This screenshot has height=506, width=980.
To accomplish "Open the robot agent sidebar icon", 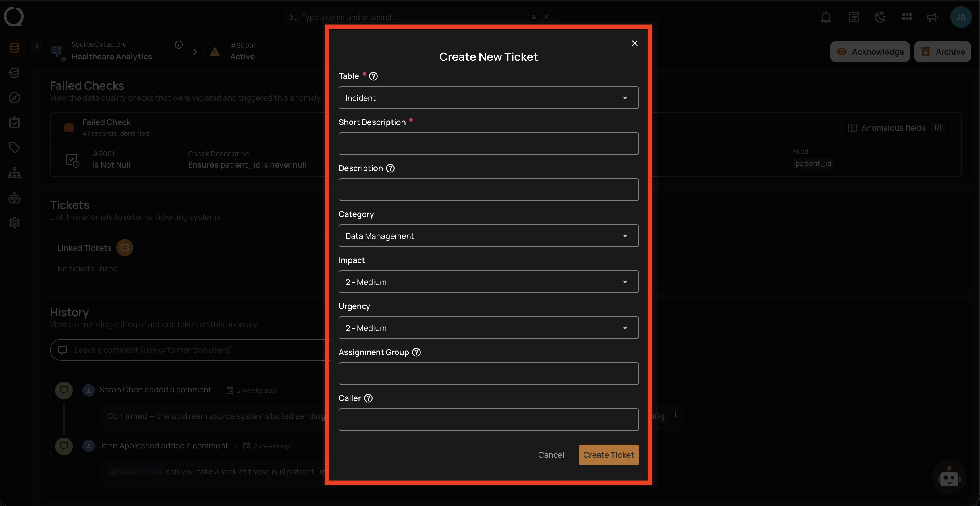I will coord(14,198).
